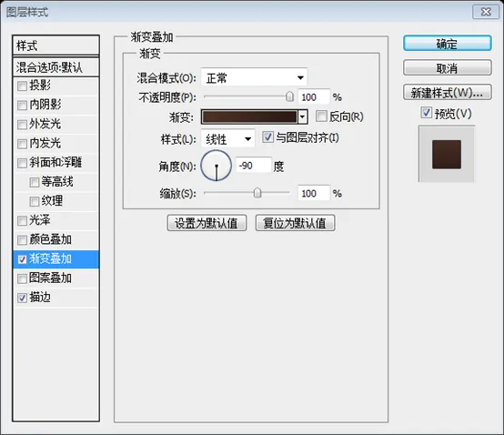
Task: Open 外发光 settings label
Action: click(x=45, y=124)
